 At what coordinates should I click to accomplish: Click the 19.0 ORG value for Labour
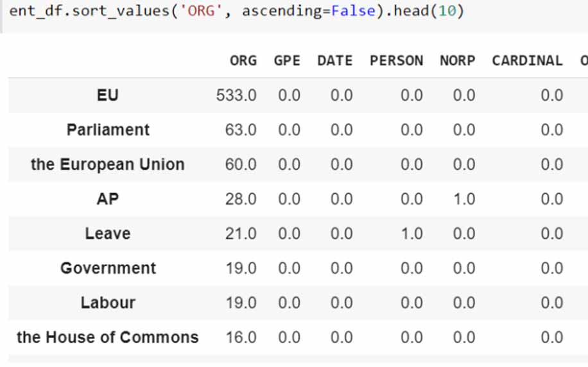click(241, 303)
